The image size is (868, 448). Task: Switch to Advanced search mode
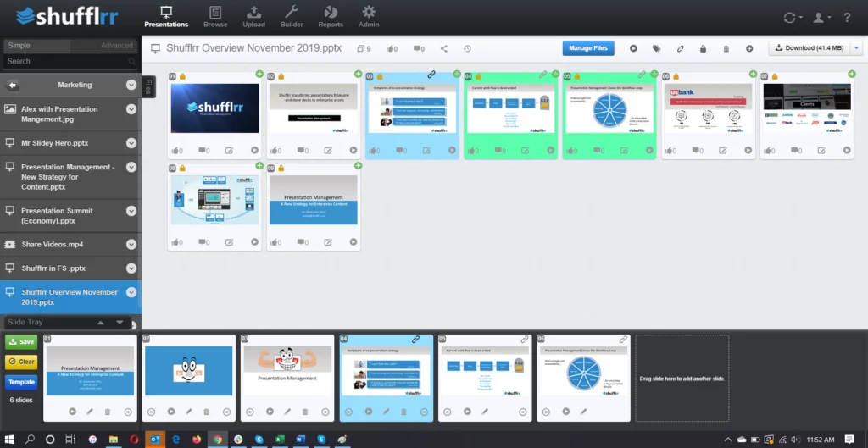coord(116,46)
